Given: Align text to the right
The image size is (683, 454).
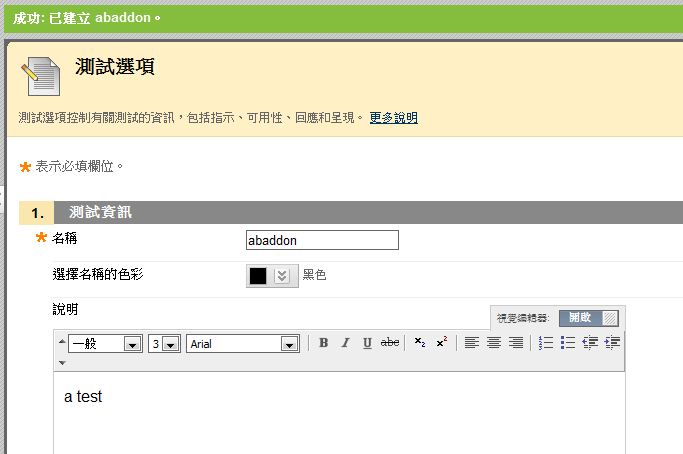Looking at the screenshot, I should (x=516, y=343).
